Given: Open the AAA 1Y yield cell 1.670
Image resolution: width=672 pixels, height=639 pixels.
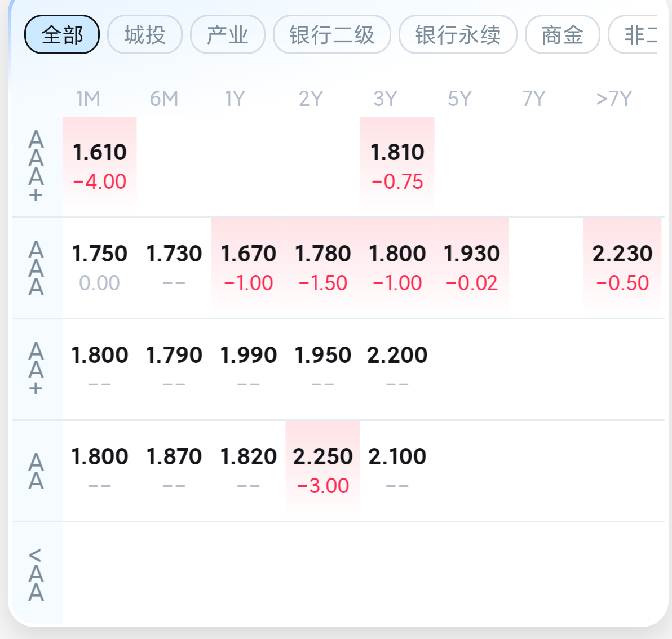Looking at the screenshot, I should coord(249,268).
